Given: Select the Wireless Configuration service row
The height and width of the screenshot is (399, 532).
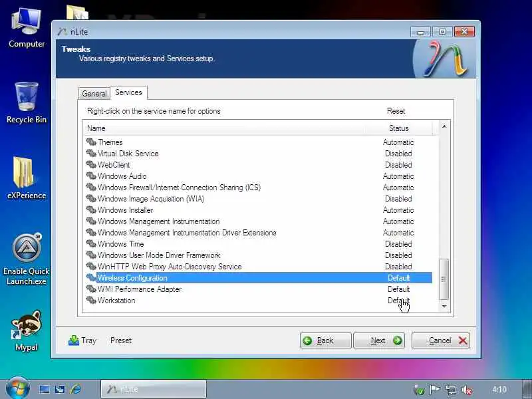Looking at the screenshot, I should pos(259,278).
